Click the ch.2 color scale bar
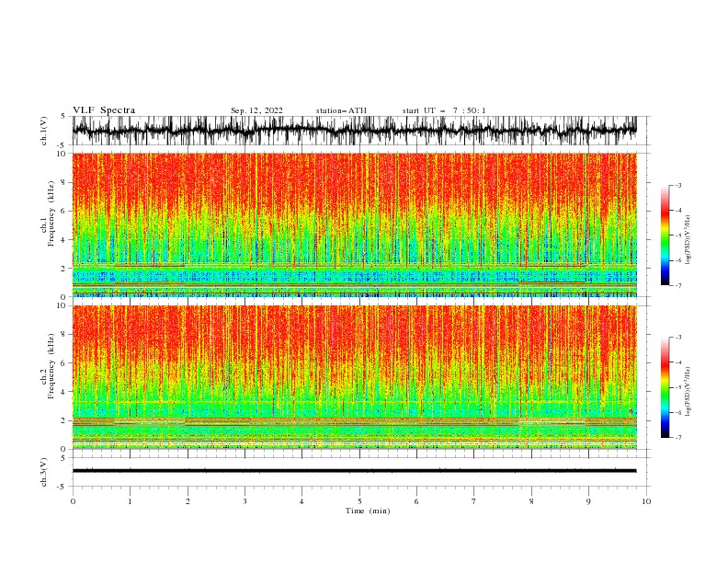728x563 pixels. coord(665,387)
